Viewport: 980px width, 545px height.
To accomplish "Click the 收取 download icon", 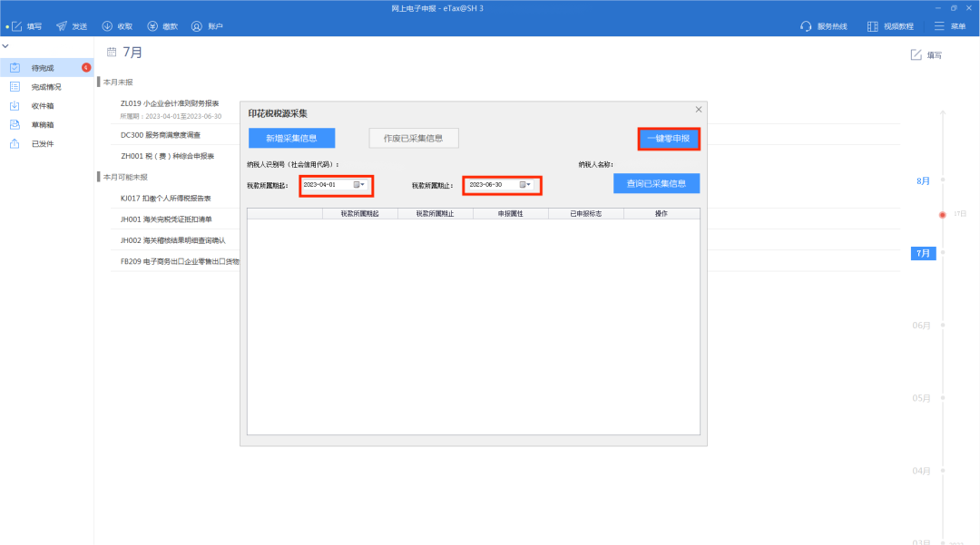I will 107,26.
